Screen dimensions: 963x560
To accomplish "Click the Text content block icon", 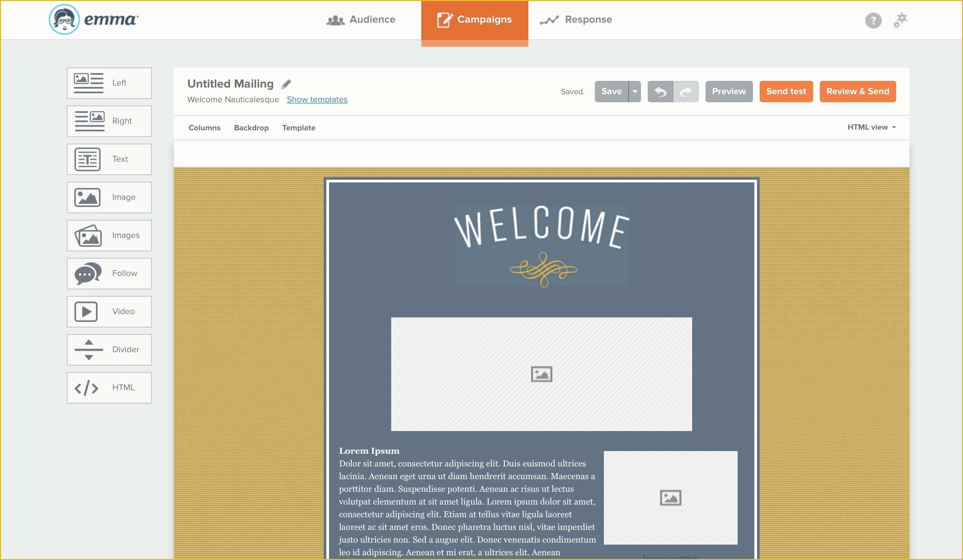I will 87,159.
